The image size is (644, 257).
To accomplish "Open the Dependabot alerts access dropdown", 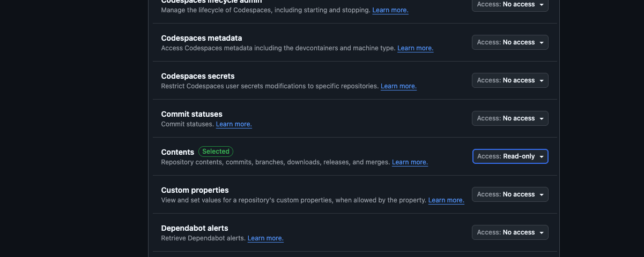I will pyautogui.click(x=510, y=232).
